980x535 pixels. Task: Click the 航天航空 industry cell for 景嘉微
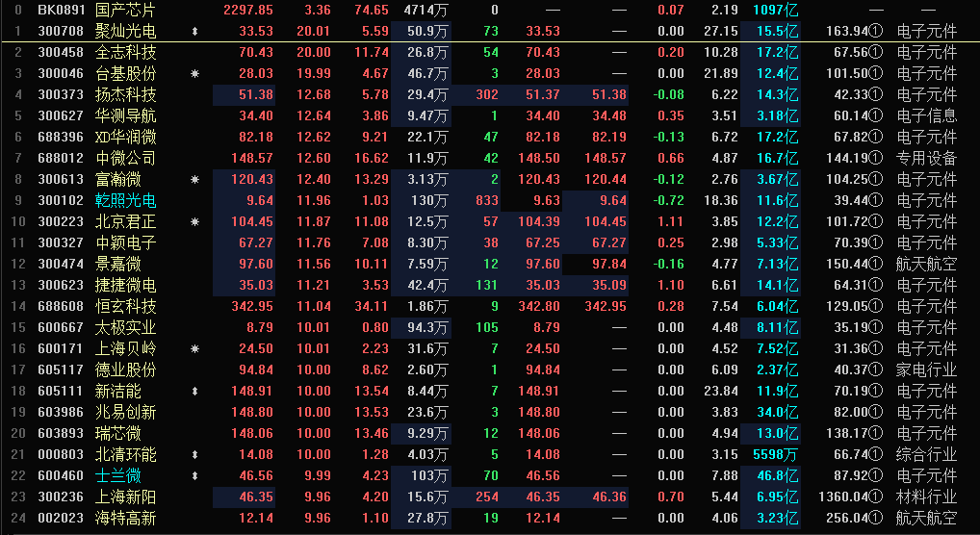tap(926, 265)
